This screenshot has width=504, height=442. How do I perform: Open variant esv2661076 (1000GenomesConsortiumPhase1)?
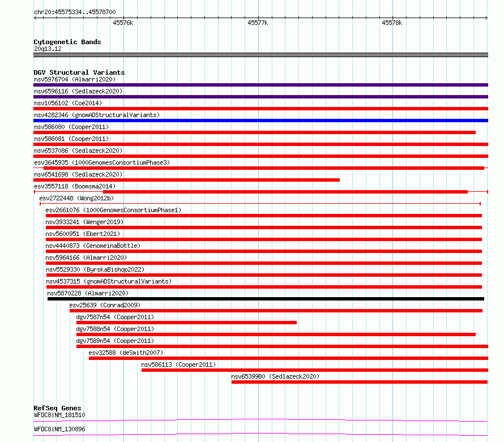(113, 210)
